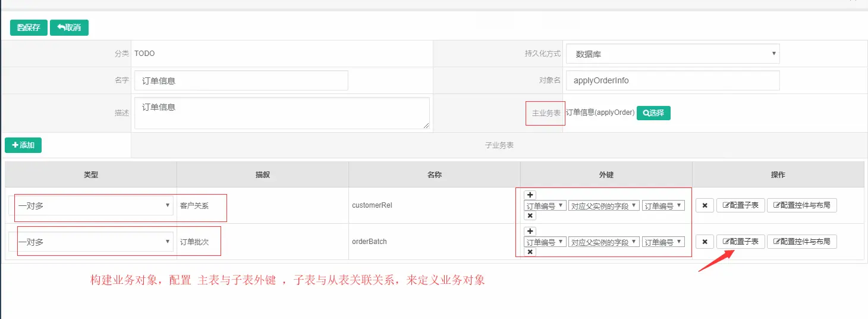Click the 取消 cancel button
Image resolution: width=868 pixels, height=319 pixels.
tap(69, 27)
